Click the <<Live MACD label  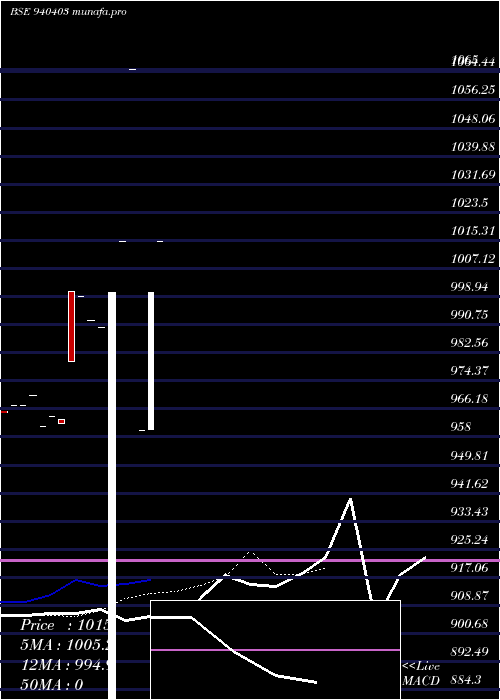(421, 674)
